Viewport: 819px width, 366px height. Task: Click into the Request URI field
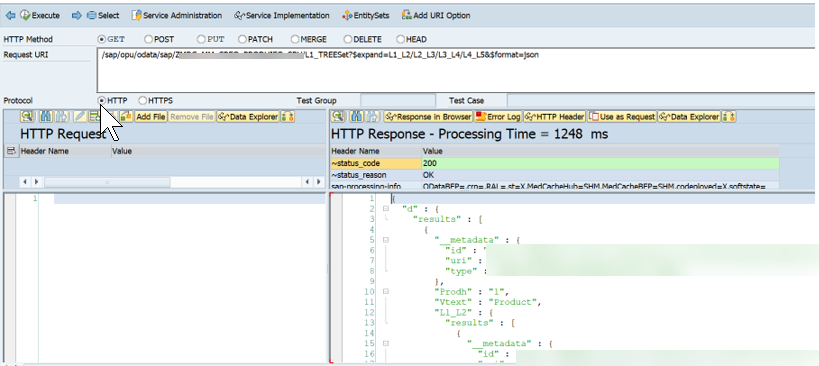pos(457,69)
